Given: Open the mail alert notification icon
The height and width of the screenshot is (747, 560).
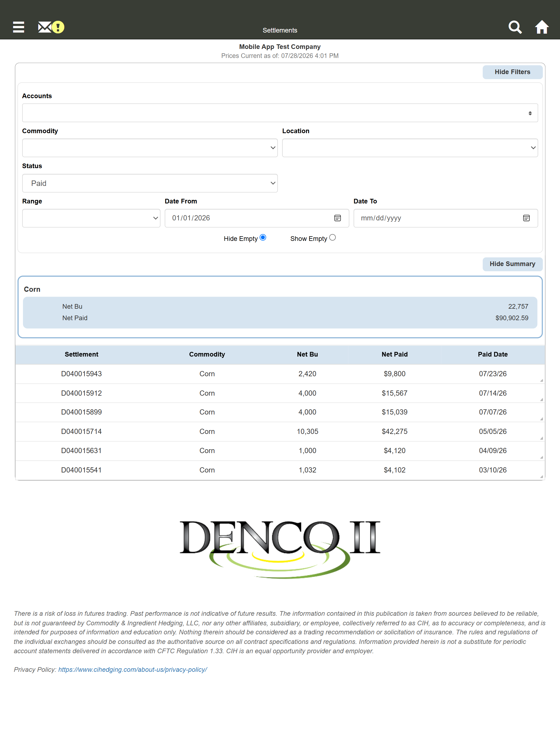Looking at the screenshot, I should pos(51,27).
